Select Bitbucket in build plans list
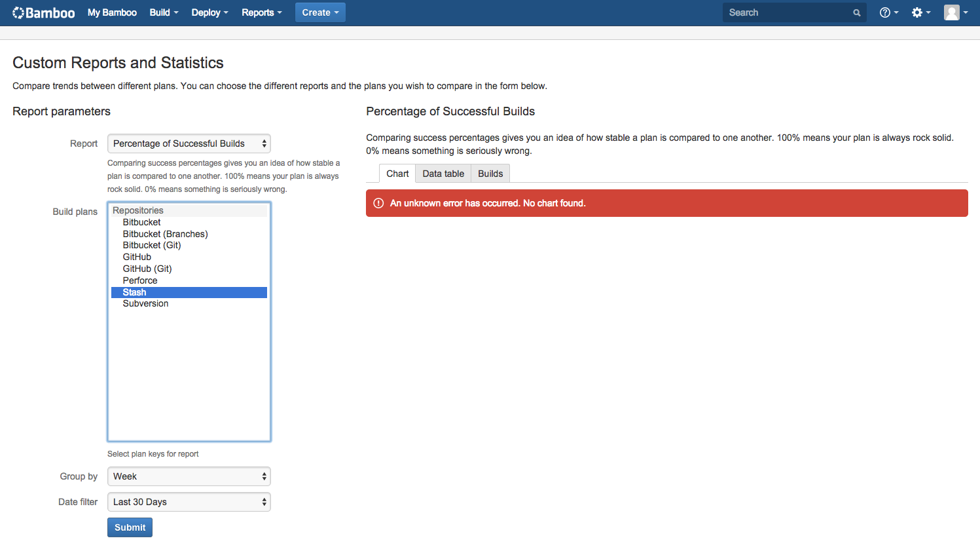980x551 pixels. coord(189,222)
